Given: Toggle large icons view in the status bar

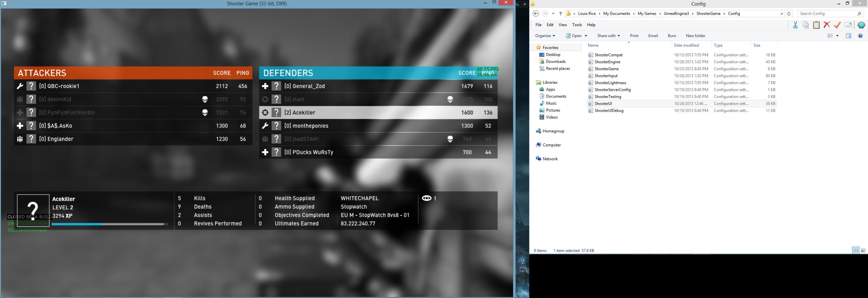Looking at the screenshot, I should (x=863, y=250).
